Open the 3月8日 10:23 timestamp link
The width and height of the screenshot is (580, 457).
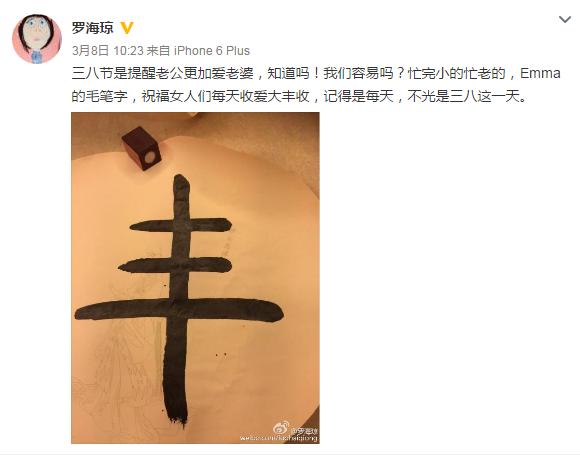[107, 51]
